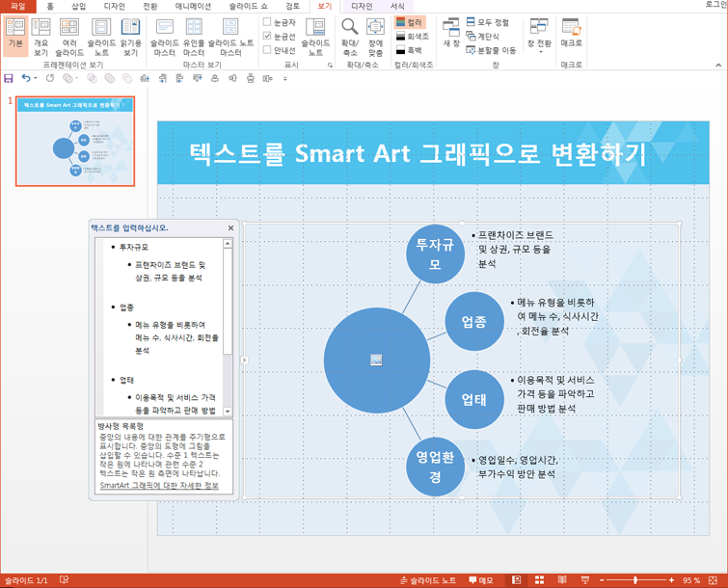Close the text pane with the X
Image resolution: width=728 pixels, height=588 pixels.
pos(230,227)
